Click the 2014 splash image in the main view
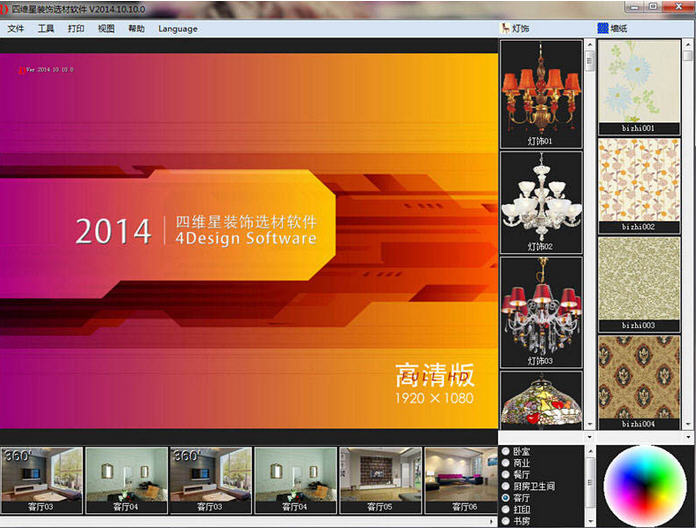Screen dimensions: 696x528 point(249,240)
